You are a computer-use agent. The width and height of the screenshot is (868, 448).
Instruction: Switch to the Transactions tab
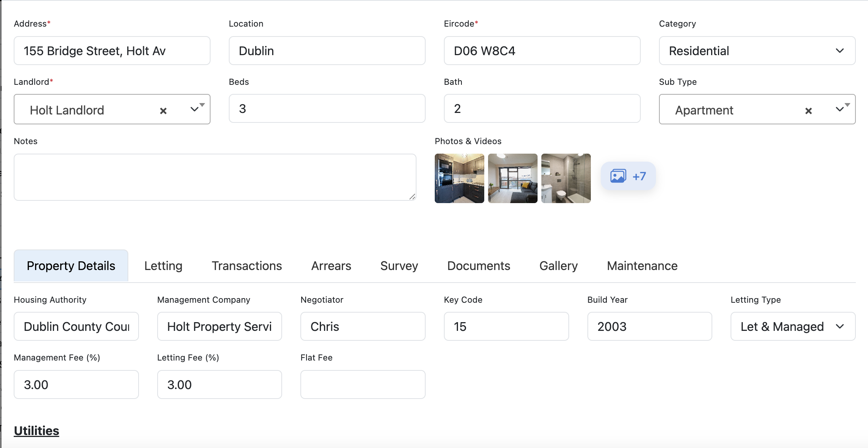[x=246, y=265]
